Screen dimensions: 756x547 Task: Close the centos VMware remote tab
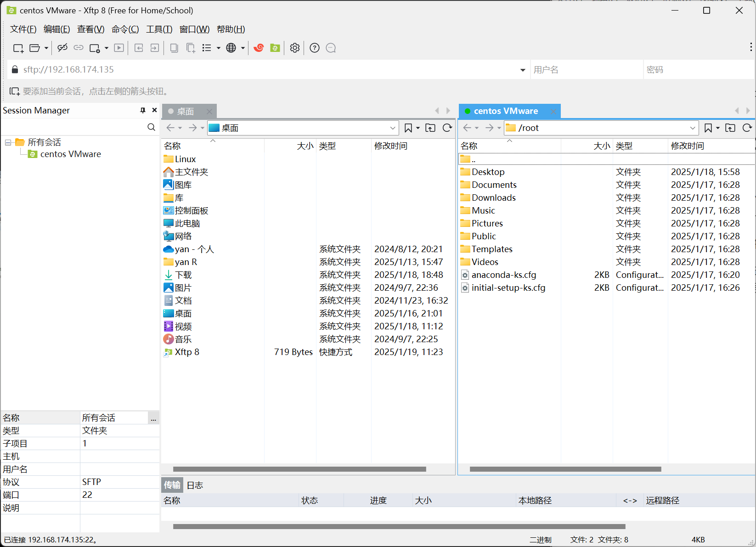(x=553, y=111)
